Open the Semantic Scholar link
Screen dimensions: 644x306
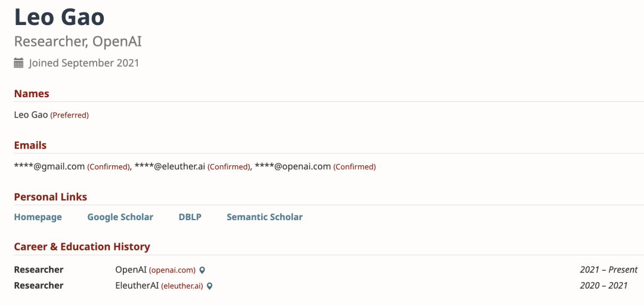tap(264, 217)
